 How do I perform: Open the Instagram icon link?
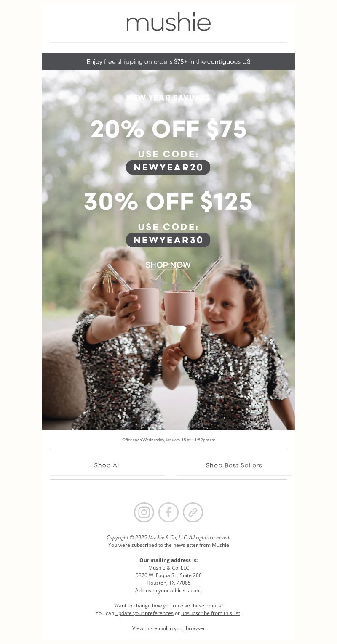point(144,512)
